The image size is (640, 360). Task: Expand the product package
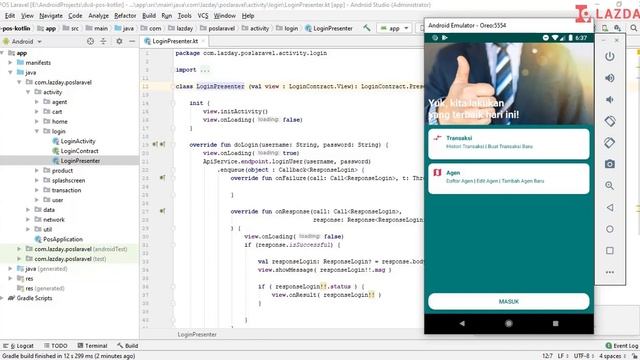37,171
